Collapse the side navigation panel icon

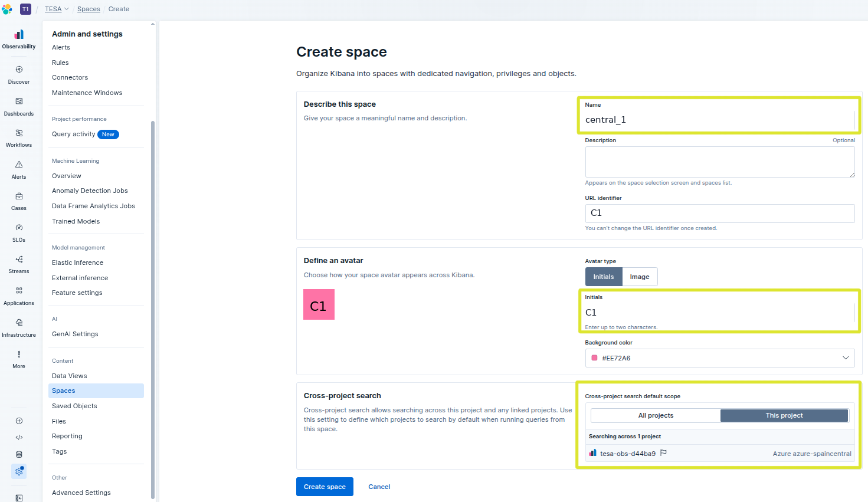point(19,498)
